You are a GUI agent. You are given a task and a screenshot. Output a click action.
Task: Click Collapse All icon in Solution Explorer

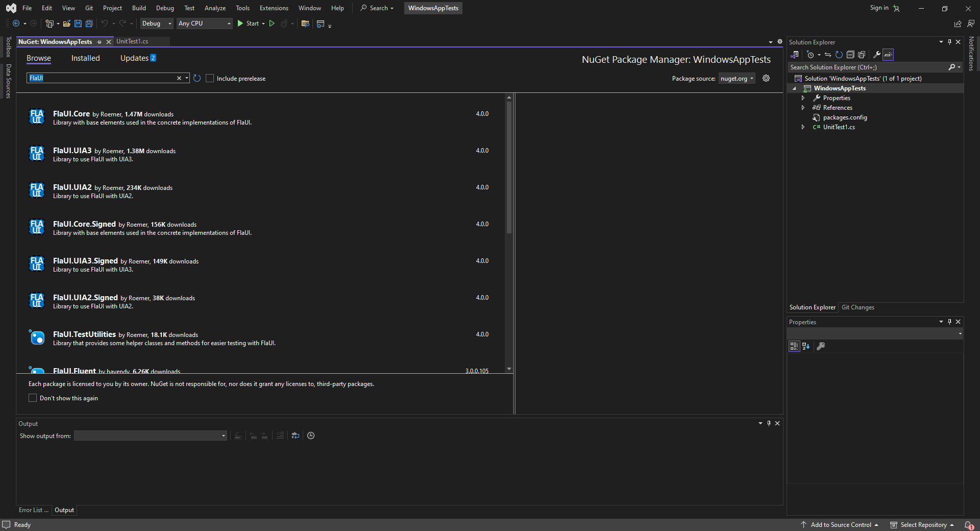(x=850, y=55)
